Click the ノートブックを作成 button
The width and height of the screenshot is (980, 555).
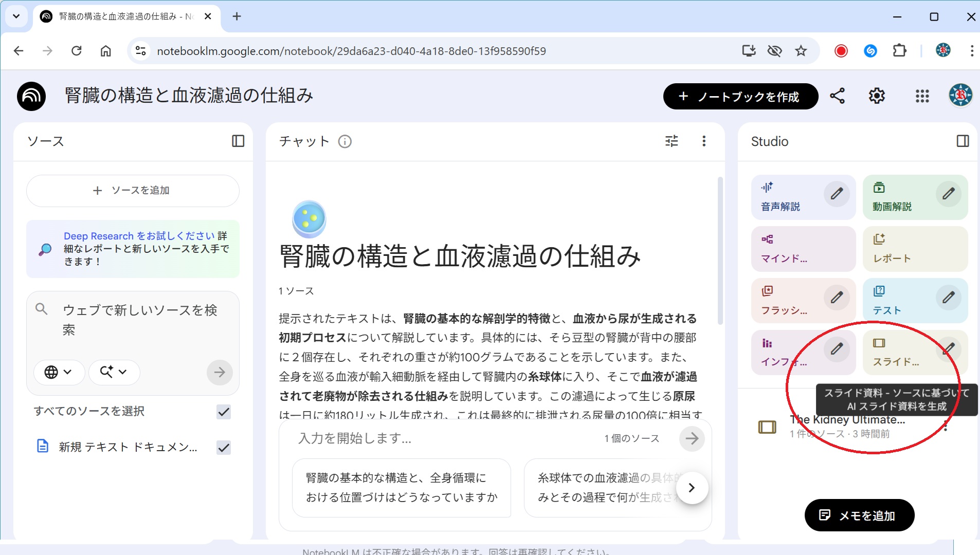(740, 97)
